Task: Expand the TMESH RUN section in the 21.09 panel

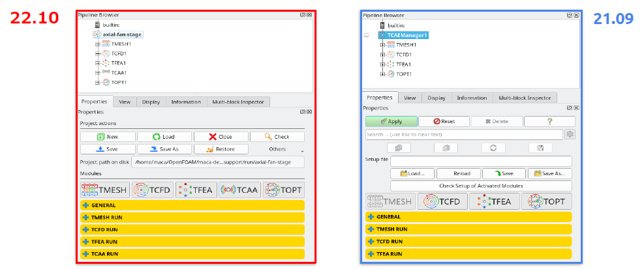Action: (x=468, y=229)
